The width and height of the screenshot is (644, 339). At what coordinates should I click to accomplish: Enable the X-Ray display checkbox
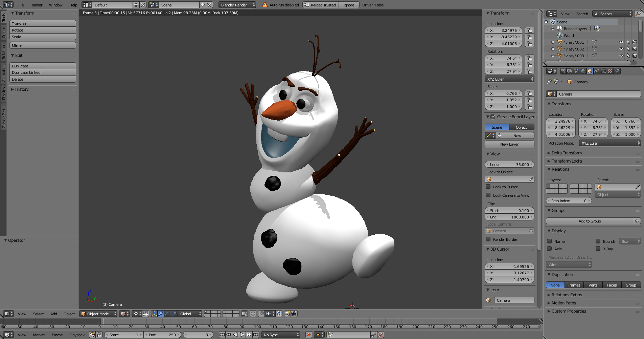598,249
